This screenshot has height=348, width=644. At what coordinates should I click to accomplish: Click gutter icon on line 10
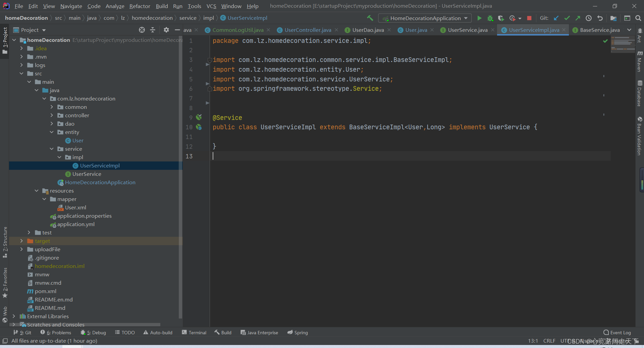199,127
